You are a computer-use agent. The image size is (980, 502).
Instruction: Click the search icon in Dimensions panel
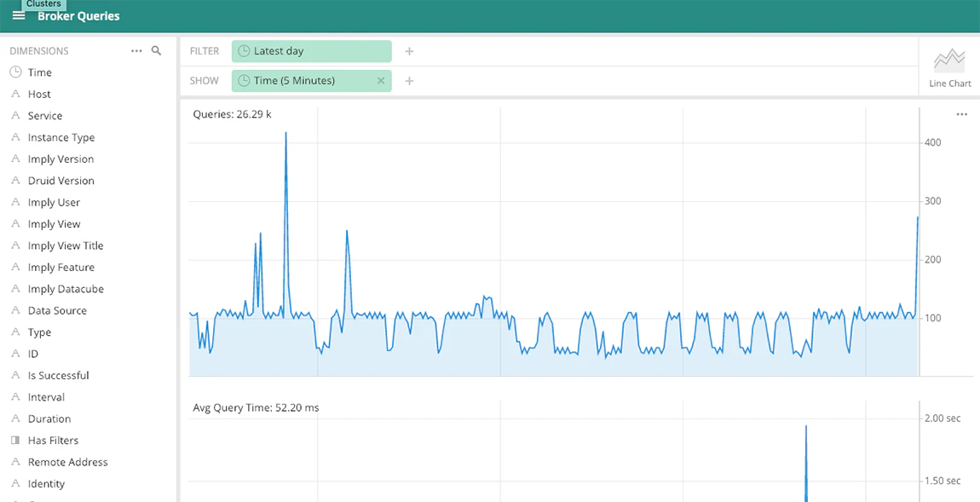[x=156, y=51]
